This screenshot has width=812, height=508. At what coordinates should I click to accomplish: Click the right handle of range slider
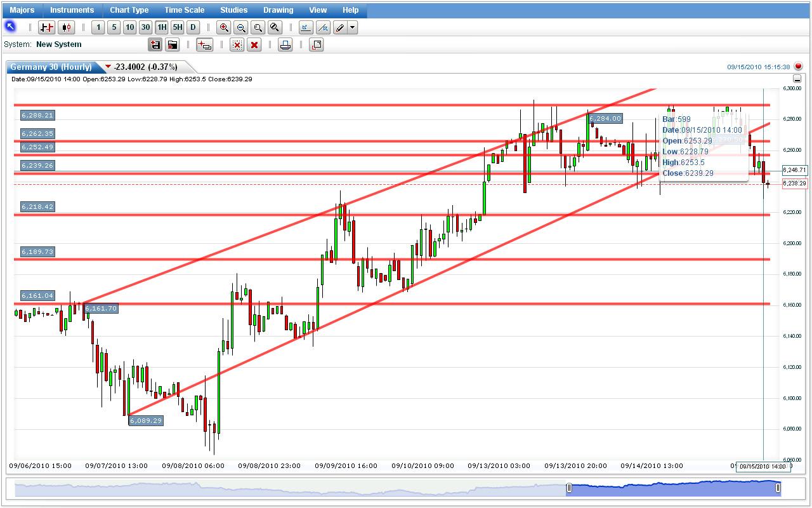click(778, 488)
